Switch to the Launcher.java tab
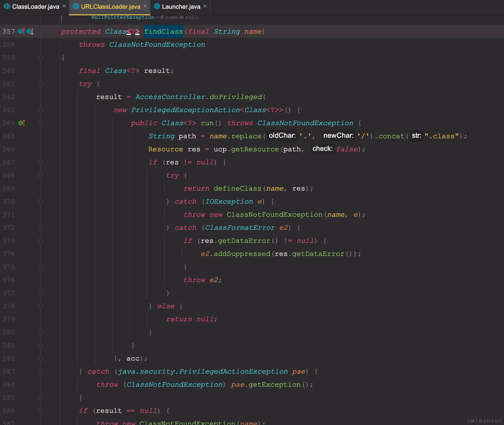504x425 pixels. 181,7
